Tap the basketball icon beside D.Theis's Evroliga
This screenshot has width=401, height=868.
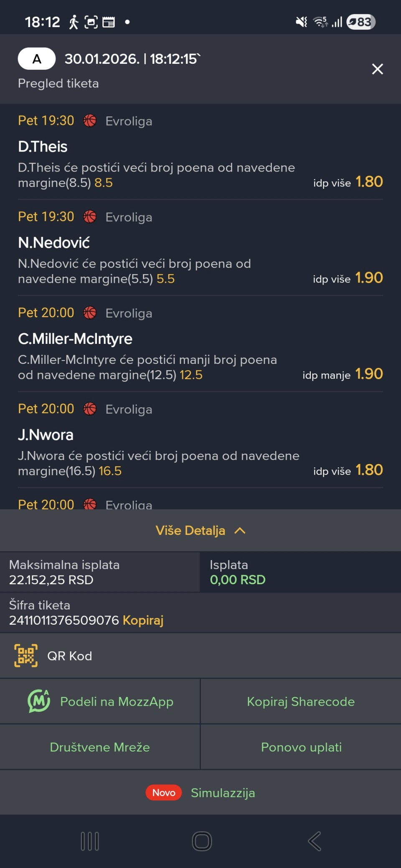point(90,121)
